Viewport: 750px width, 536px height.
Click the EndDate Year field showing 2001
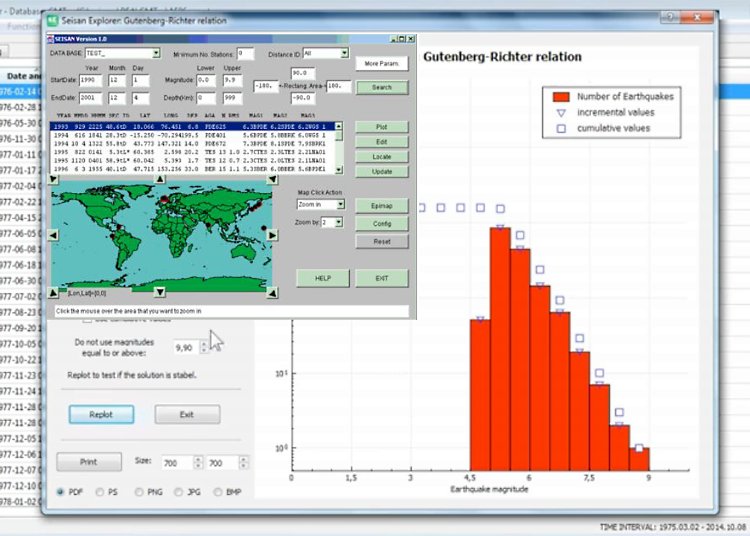[x=90, y=98]
